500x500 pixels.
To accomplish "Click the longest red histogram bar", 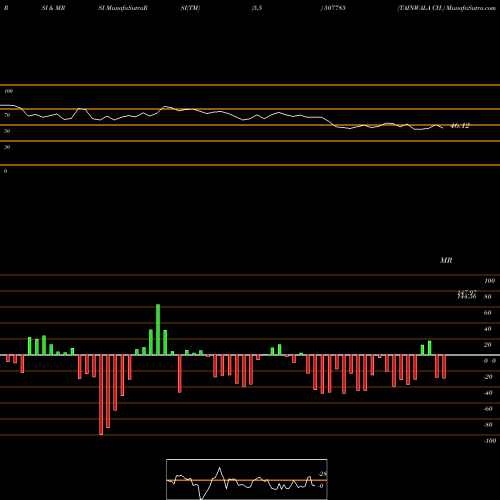I will click(x=101, y=395).
